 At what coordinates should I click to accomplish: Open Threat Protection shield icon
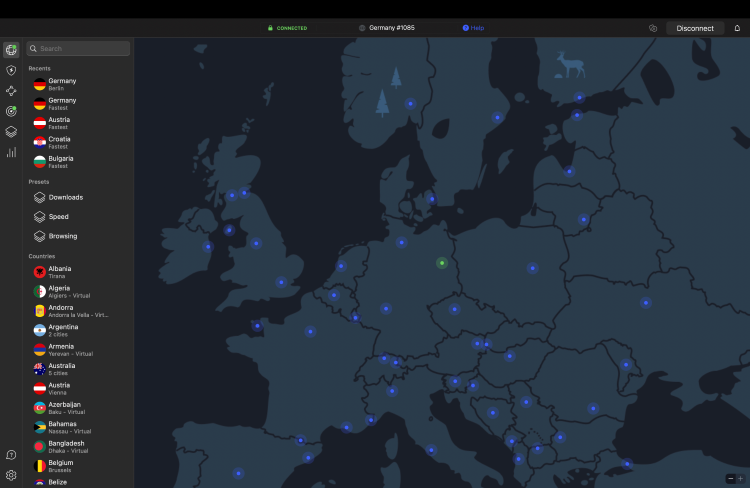tap(11, 70)
